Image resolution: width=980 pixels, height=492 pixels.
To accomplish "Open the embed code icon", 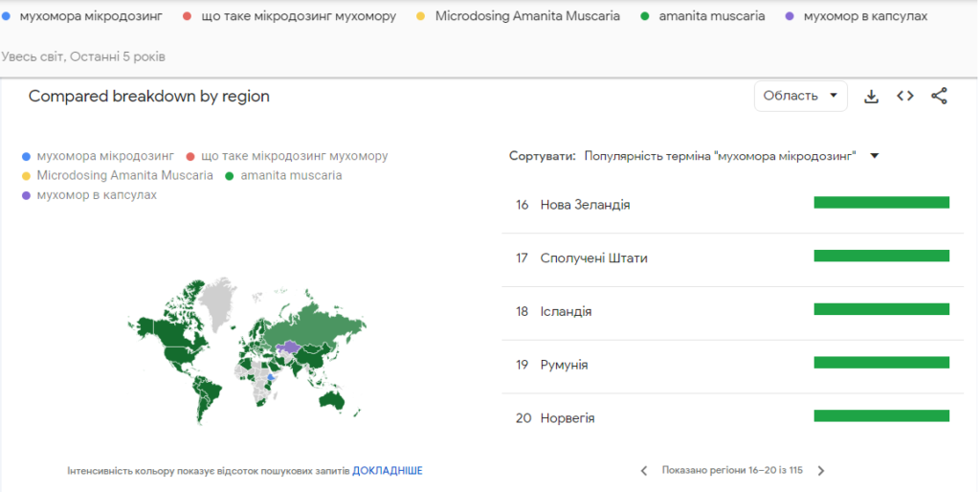I will pyautogui.click(x=905, y=96).
